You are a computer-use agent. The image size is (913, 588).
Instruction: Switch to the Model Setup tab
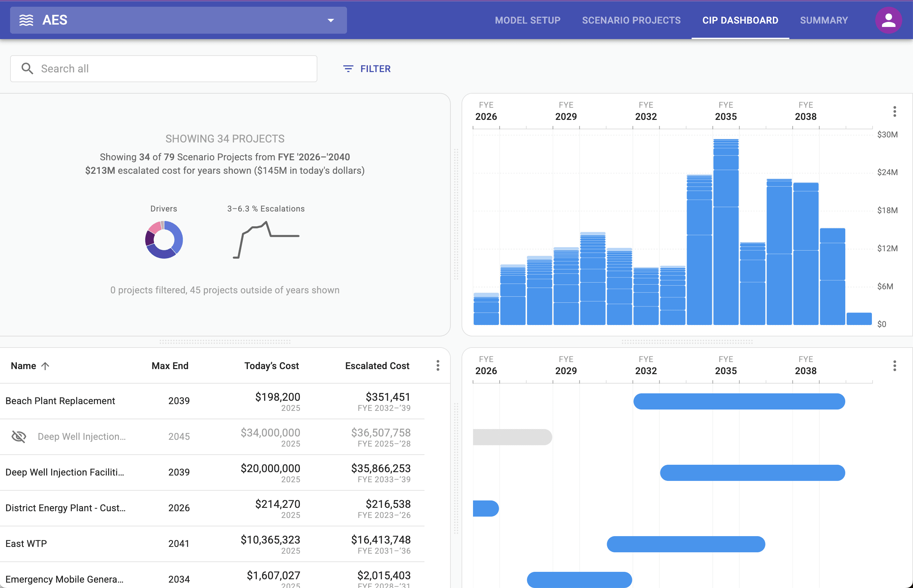point(527,20)
